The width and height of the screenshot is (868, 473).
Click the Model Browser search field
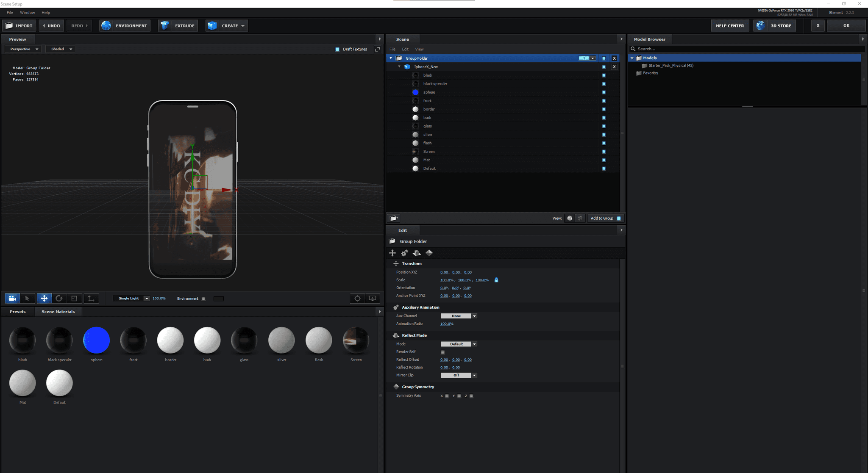point(746,49)
